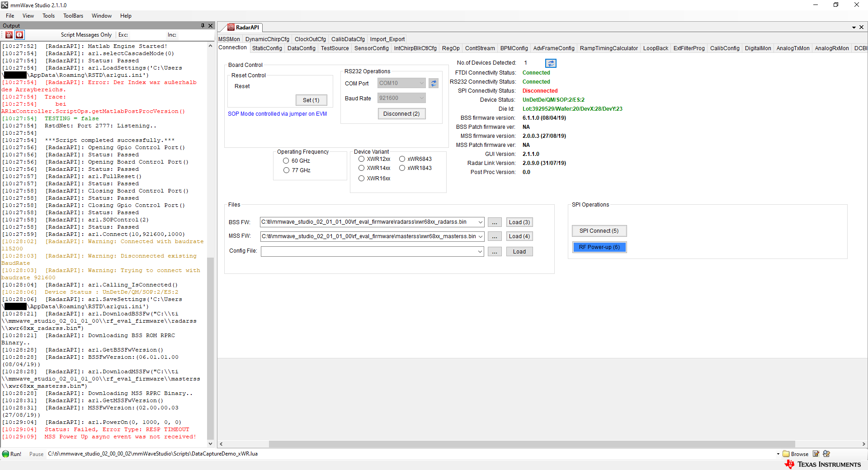868x470 pixels.
Task: Refresh the number of devices detected
Action: [x=551, y=63]
